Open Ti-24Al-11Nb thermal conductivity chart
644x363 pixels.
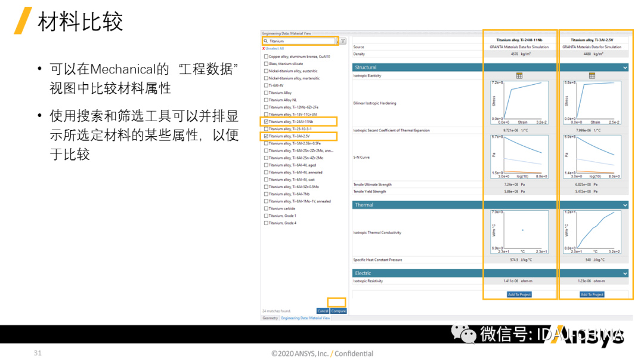coord(519,232)
